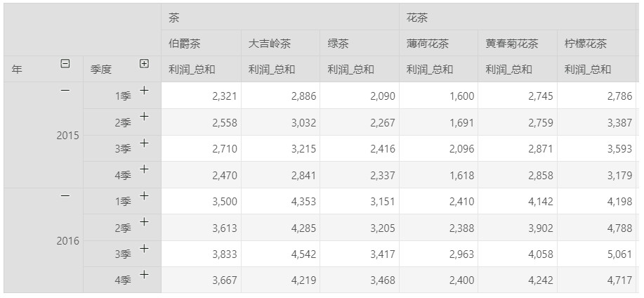Click the 大吉岭茶 column header
Screen dimensions: 644x298
tap(280, 43)
